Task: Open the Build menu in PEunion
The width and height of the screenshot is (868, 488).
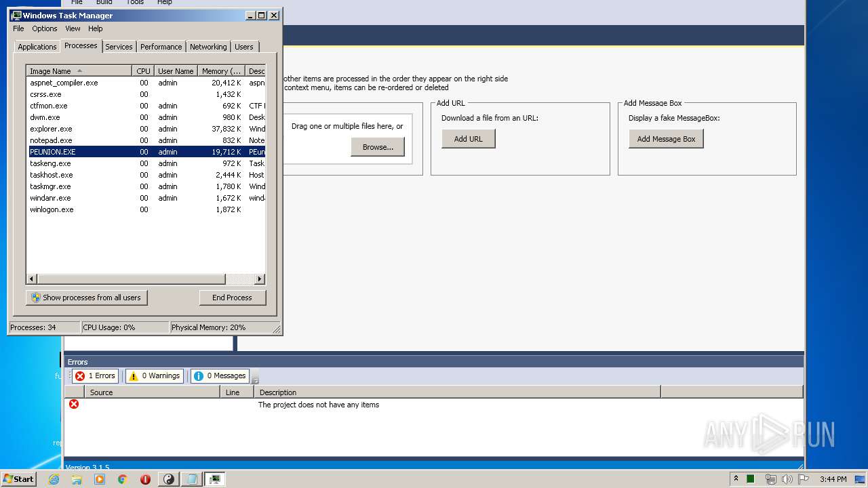Action: (104, 2)
